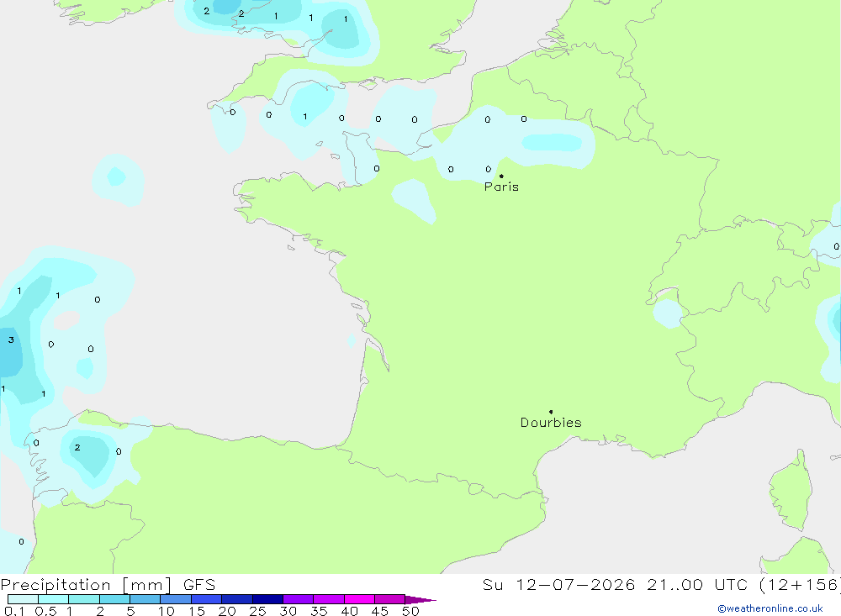Select the black dot marking Paris
This screenshot has height=616, width=841.
pyautogui.click(x=501, y=176)
